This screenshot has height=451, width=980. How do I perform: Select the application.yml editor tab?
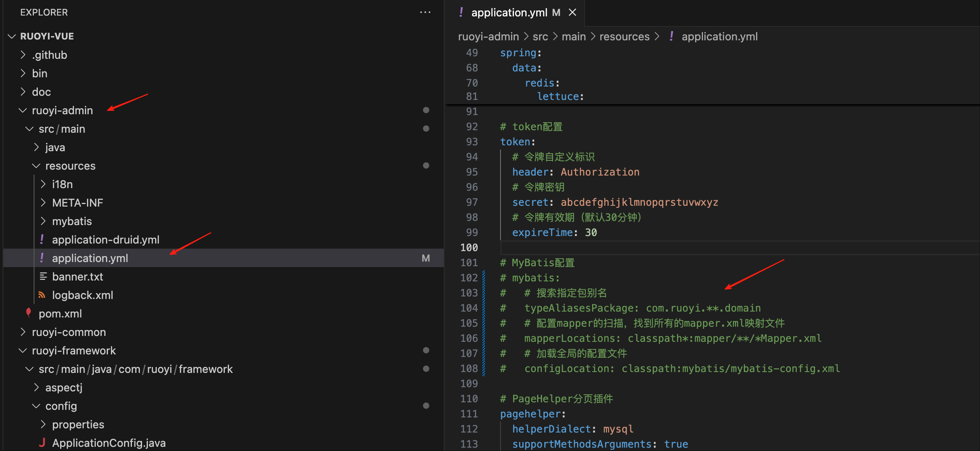(x=509, y=13)
